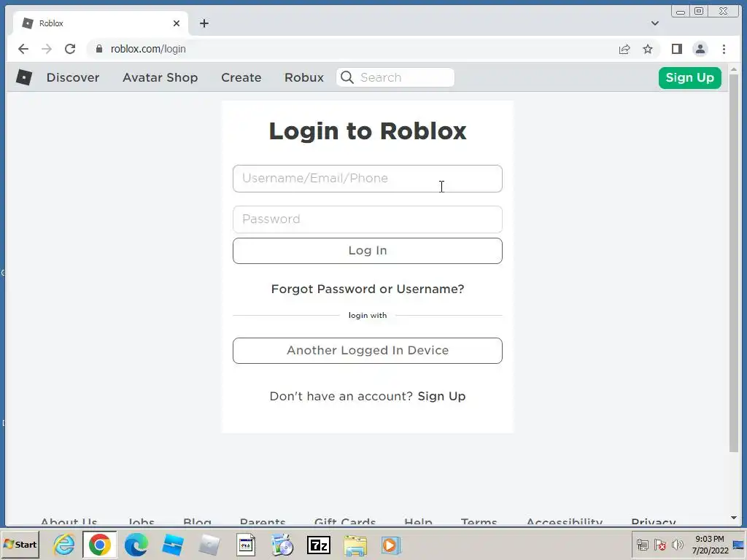Focus the Password field
747x560 pixels.
[x=368, y=219]
